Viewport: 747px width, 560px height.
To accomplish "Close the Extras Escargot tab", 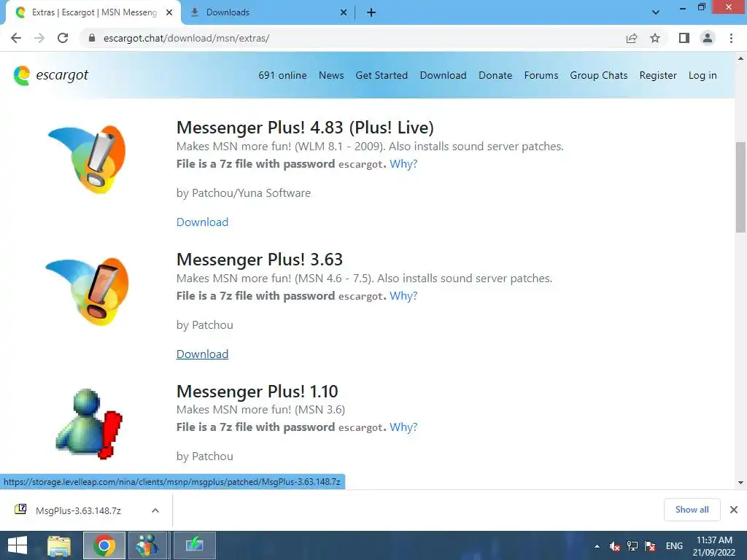I will click(169, 13).
